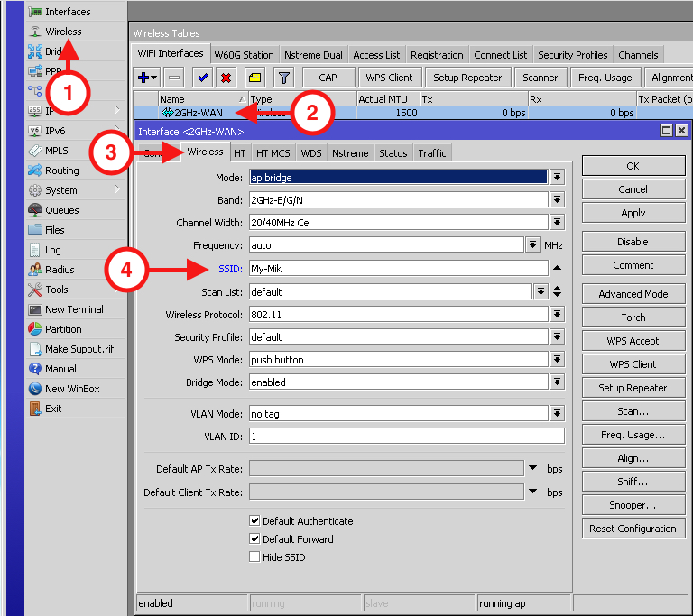Select the 2GHz-WAN interface row
The image size is (693, 616).
point(412,113)
